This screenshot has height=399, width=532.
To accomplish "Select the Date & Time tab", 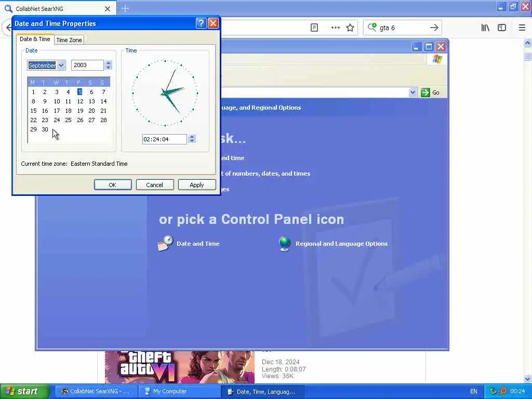I will [35, 39].
